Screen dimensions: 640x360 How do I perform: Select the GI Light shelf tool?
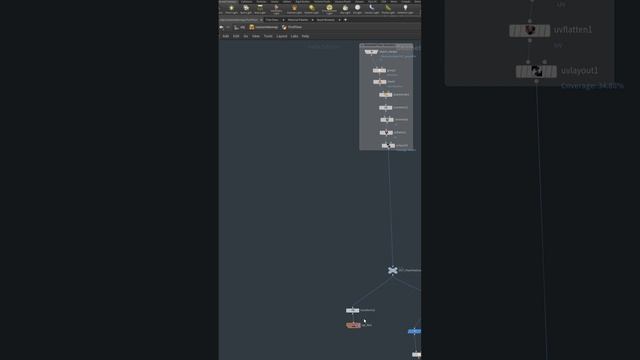(x=358, y=9)
